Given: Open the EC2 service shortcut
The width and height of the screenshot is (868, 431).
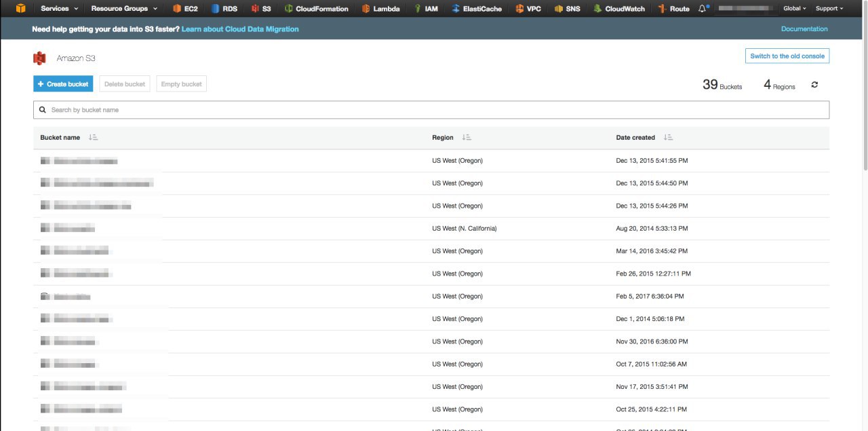Looking at the screenshot, I should [184, 9].
